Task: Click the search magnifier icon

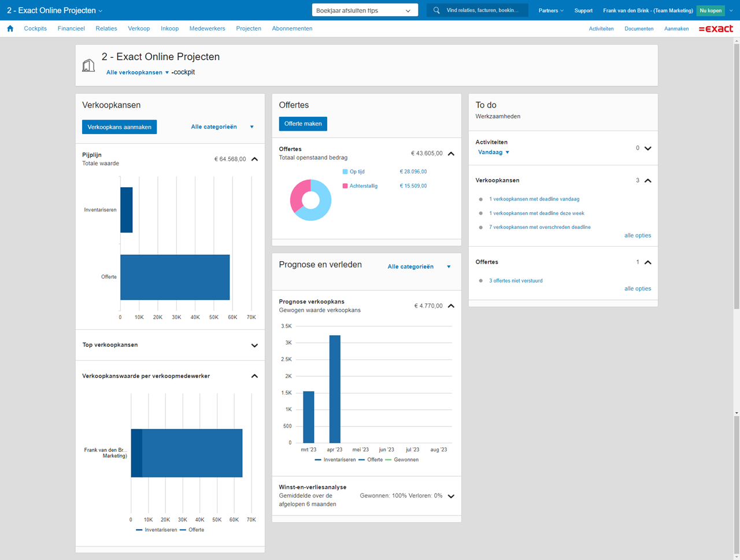Action: pos(436,10)
